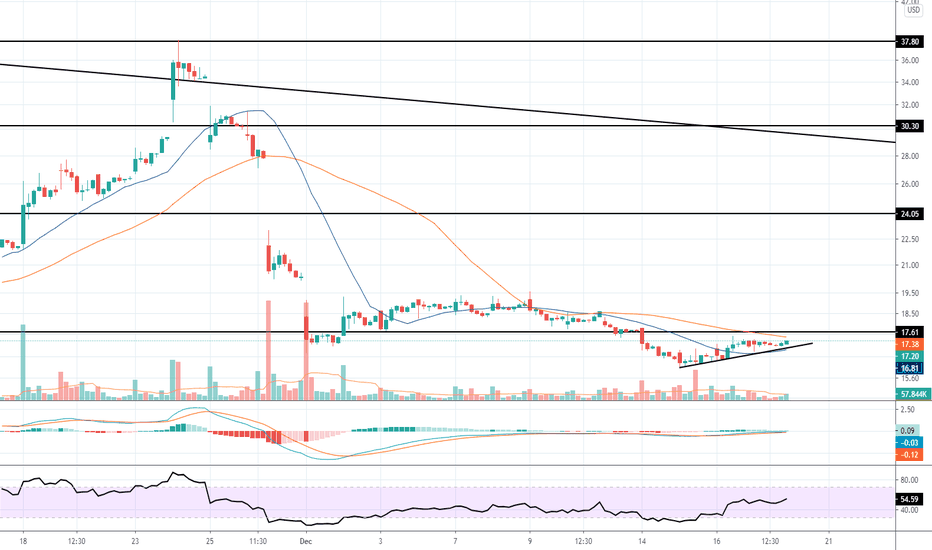Select the 17.61 horizontal line price label
This screenshot has width=932, height=550.
pyautogui.click(x=909, y=332)
